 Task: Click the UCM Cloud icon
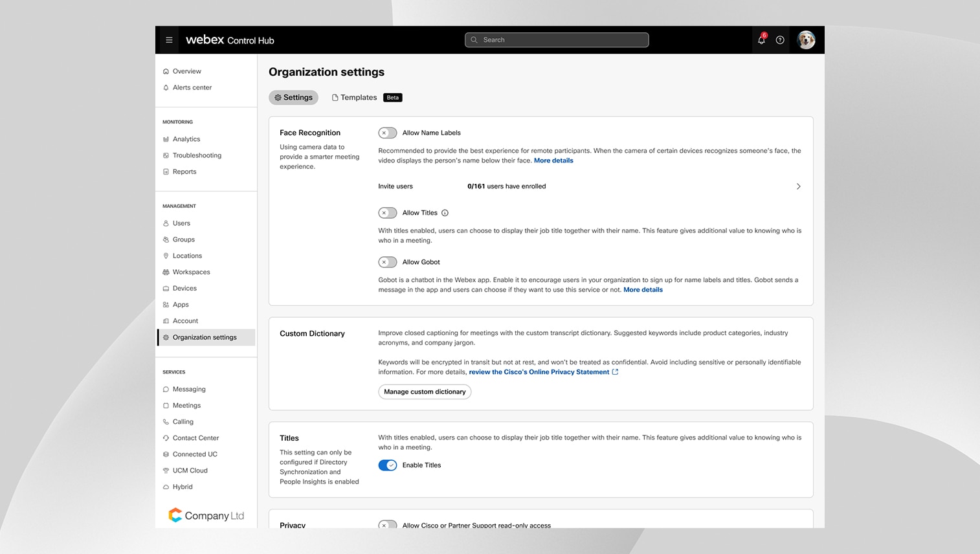pos(166,471)
